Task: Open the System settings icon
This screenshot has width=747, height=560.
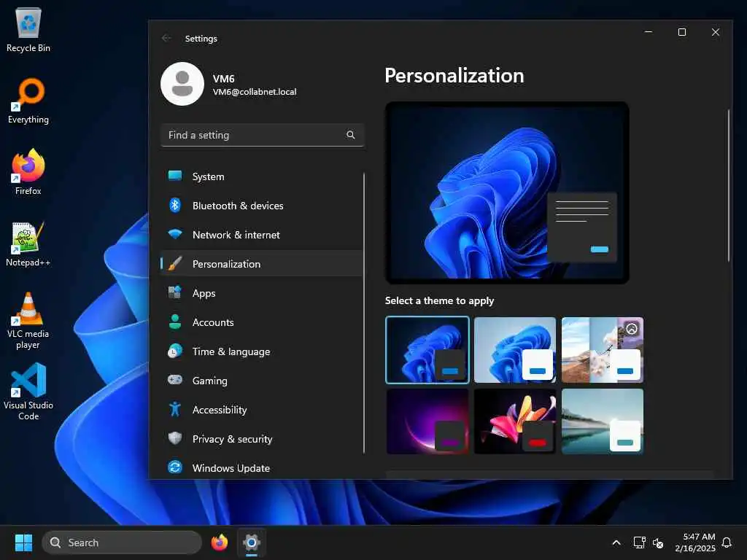Action: 175,176
